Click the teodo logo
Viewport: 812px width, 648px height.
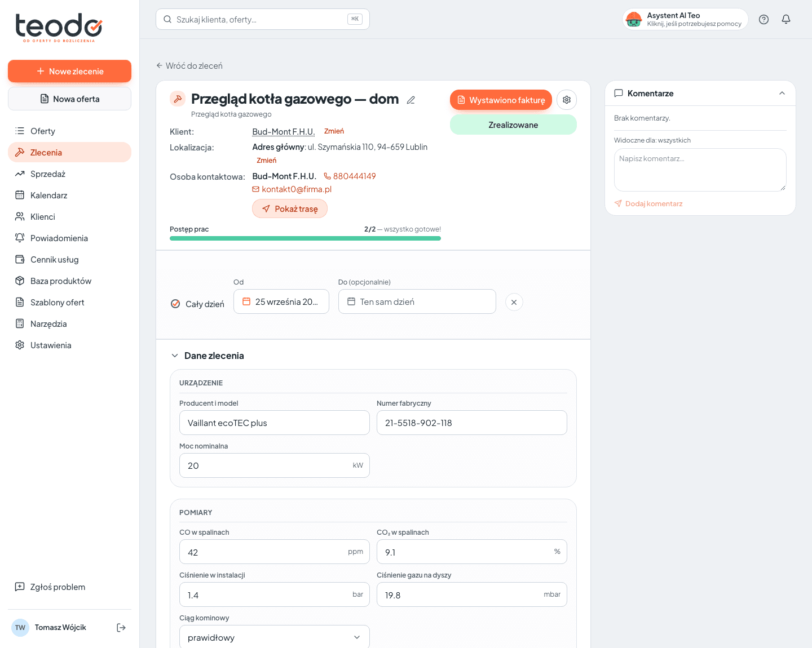pyautogui.click(x=59, y=27)
